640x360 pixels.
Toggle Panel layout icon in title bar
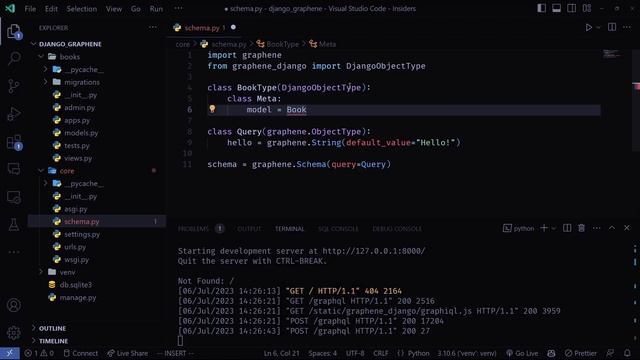tap(556, 8)
